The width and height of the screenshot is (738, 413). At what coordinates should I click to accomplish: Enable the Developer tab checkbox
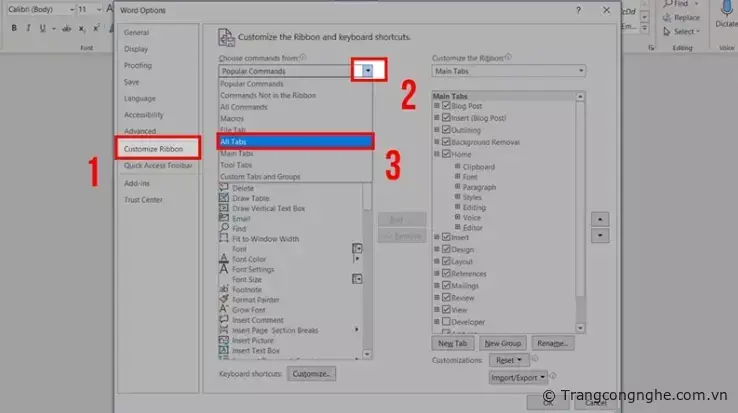446,322
